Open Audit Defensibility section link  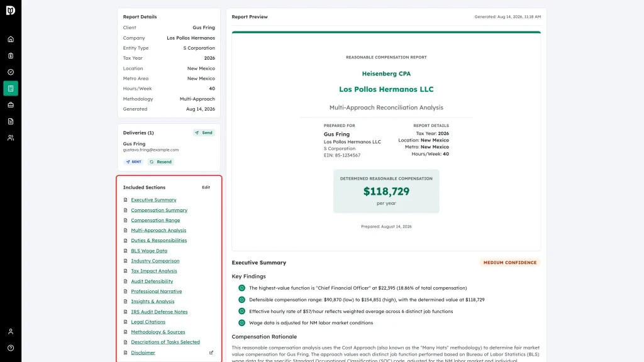click(152, 281)
